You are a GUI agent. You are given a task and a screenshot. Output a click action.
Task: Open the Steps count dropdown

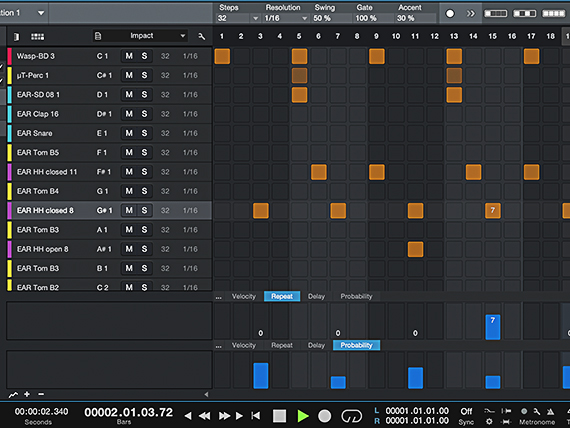(256, 18)
